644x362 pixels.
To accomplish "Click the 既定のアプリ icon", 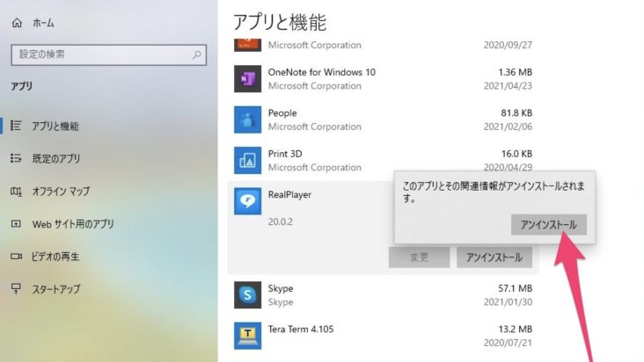I will (x=16, y=158).
